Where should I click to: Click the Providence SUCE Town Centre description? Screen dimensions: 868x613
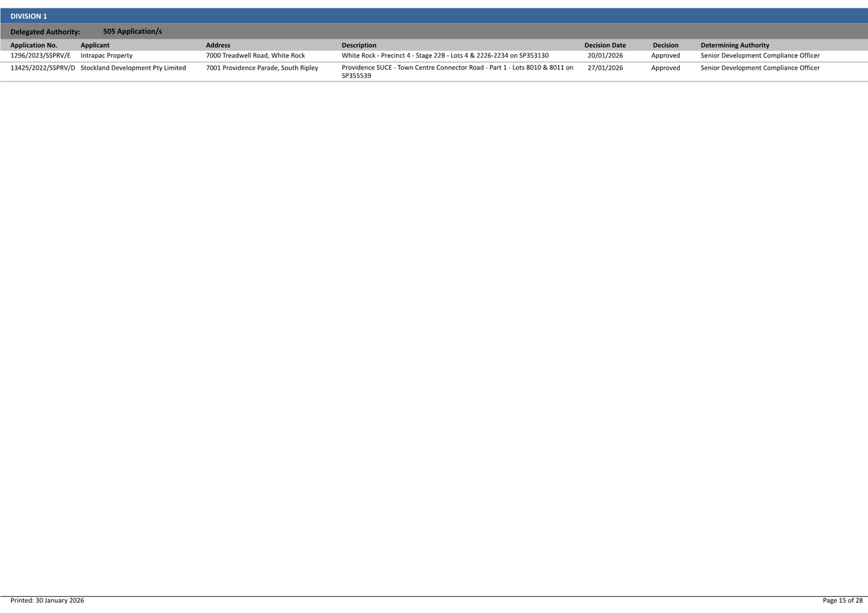457,68
